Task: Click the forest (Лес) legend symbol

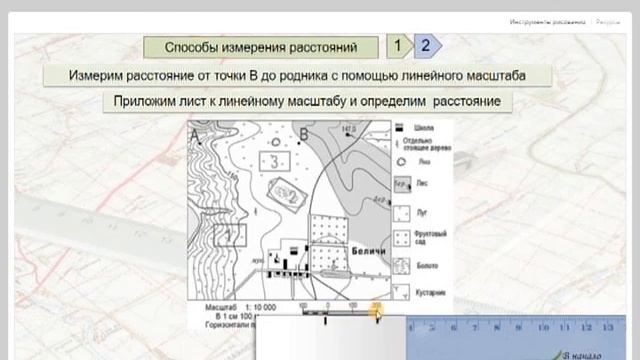Action: [x=402, y=184]
